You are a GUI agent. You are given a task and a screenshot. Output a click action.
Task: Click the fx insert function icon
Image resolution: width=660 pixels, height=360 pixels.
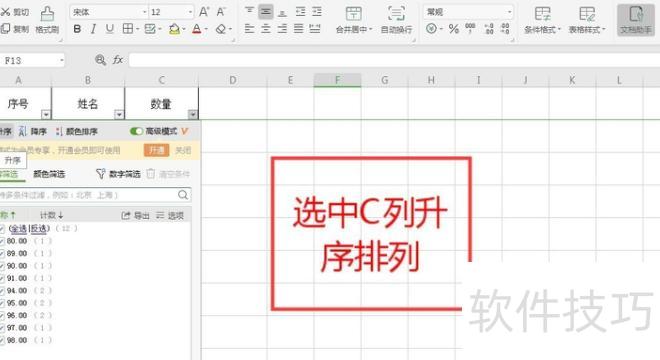tap(118, 60)
